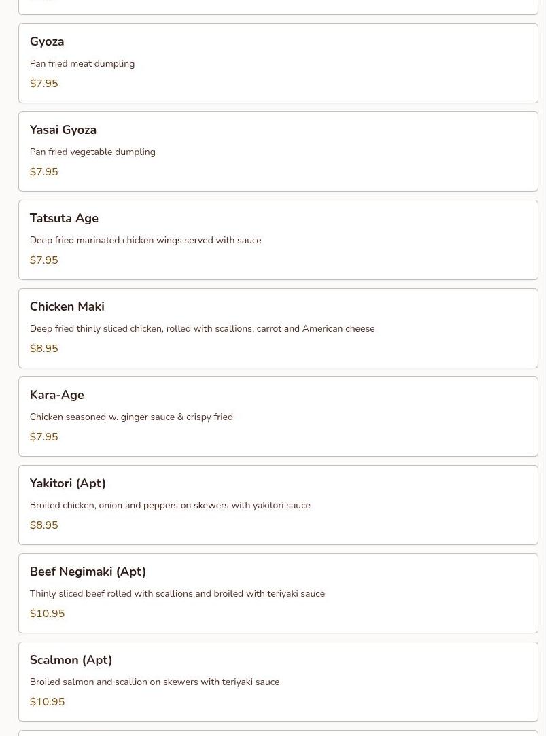Select the Scalmon (Apt) menu item
Screen dimensions: 560x736
(x=71, y=660)
